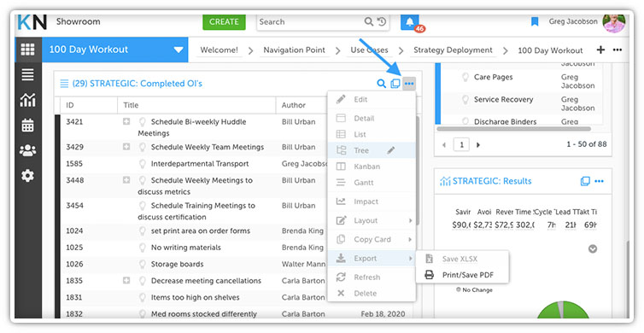Screen dimensions: 644x333
Task: Click the round down-chevron in the Results card
Action: click(593, 248)
